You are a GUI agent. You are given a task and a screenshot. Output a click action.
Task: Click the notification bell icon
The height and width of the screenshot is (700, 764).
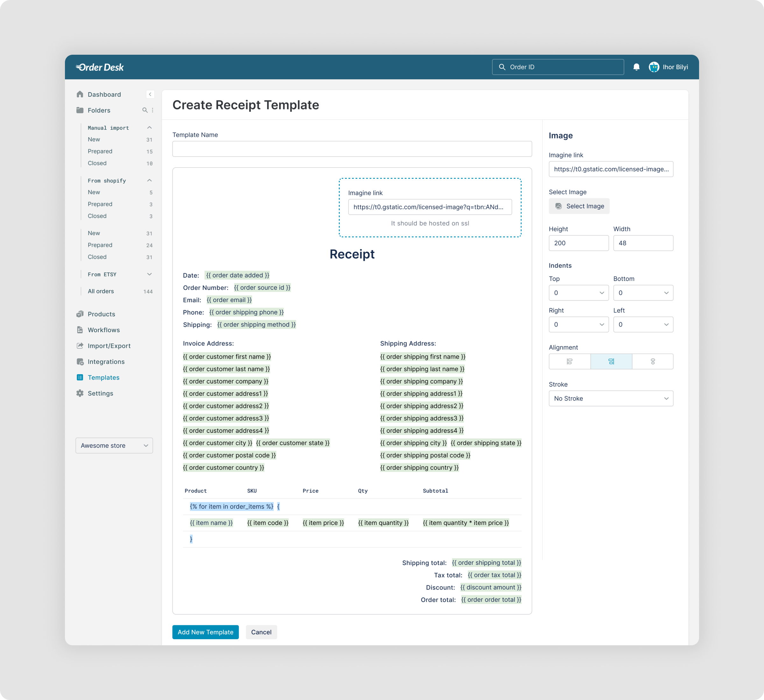coord(636,67)
